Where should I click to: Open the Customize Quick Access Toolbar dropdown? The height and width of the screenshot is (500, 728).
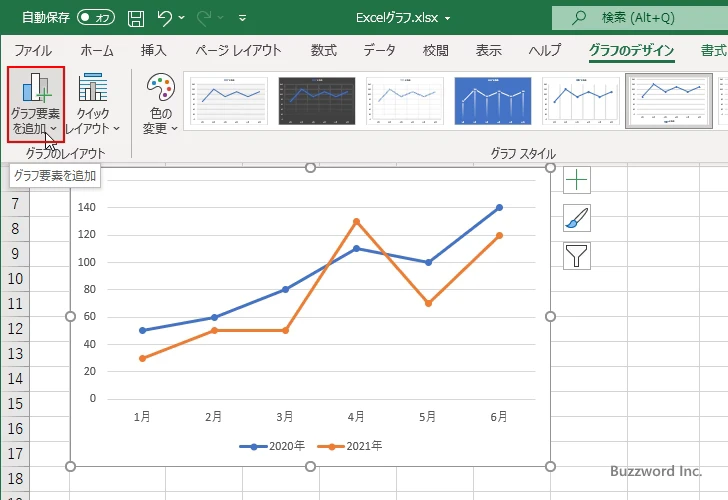[242, 18]
